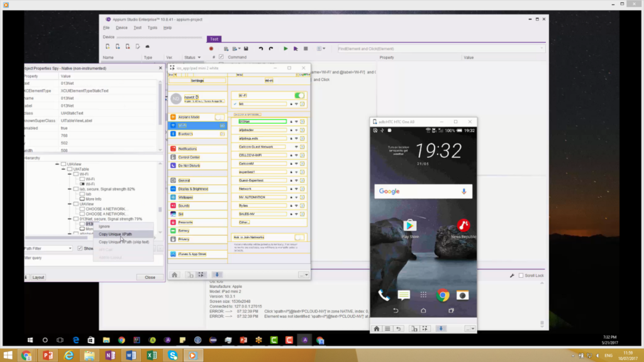Start recording a test with the record icon
This screenshot has width=644, height=362.
click(211, 48)
